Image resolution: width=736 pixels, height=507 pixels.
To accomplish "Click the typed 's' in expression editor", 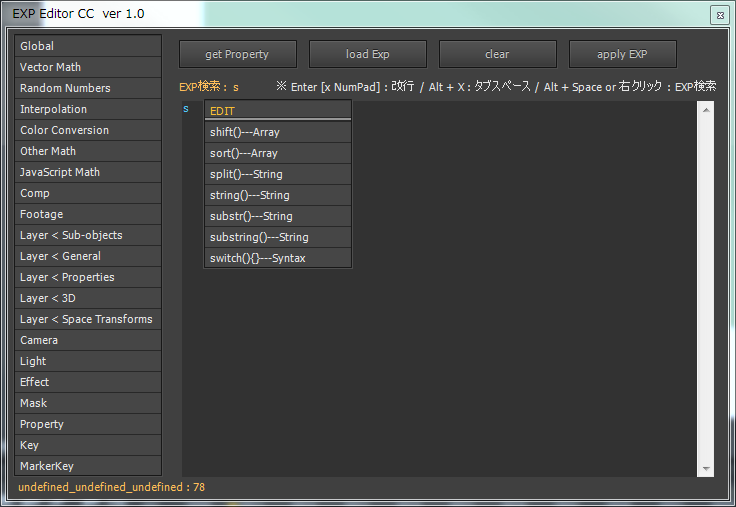I will tap(186, 109).
